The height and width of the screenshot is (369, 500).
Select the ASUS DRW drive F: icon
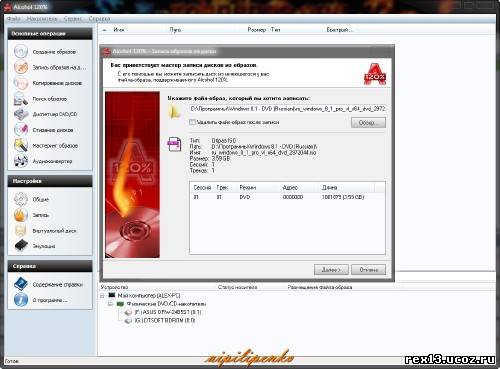129,312
